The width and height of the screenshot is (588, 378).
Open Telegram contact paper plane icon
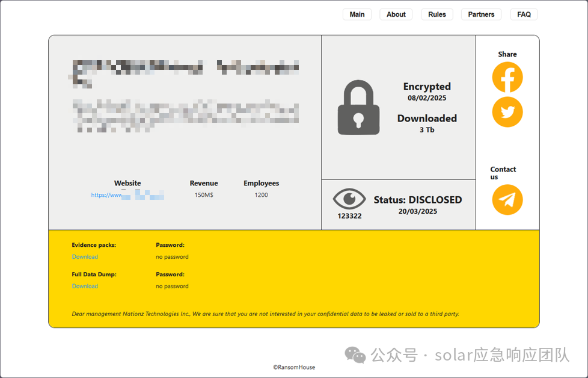pyautogui.click(x=507, y=200)
